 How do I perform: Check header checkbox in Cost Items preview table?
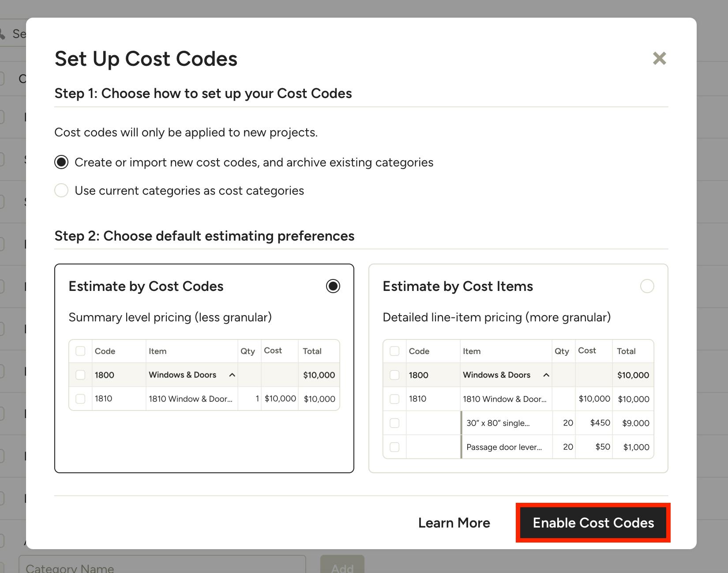[394, 351]
